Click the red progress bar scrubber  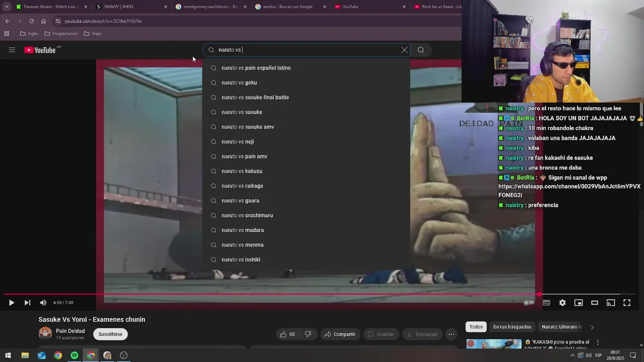539,294
